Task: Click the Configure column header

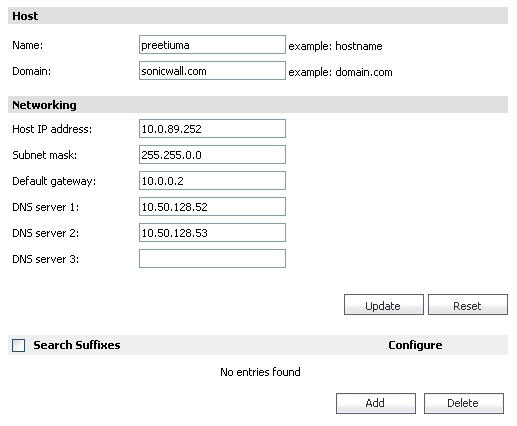Action: coord(415,345)
